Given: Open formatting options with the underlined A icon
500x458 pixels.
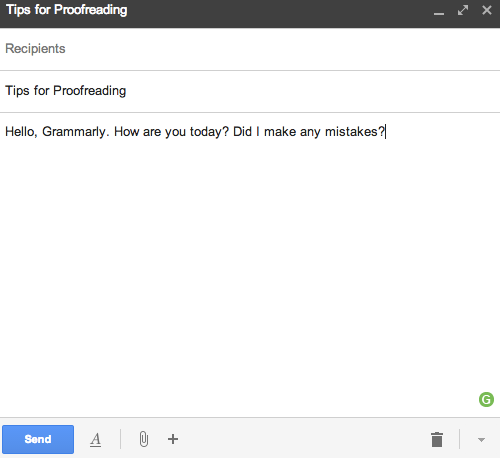Looking at the screenshot, I should point(96,439).
